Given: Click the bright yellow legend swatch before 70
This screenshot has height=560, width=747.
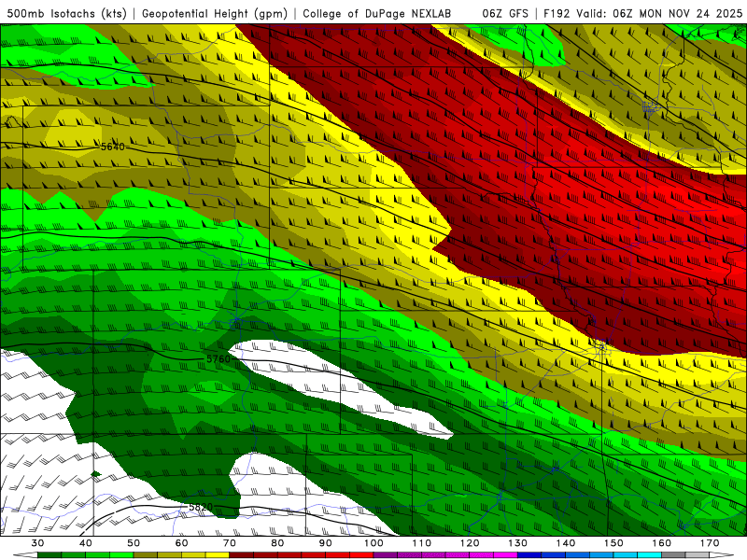Looking at the screenshot, I should (x=218, y=555).
